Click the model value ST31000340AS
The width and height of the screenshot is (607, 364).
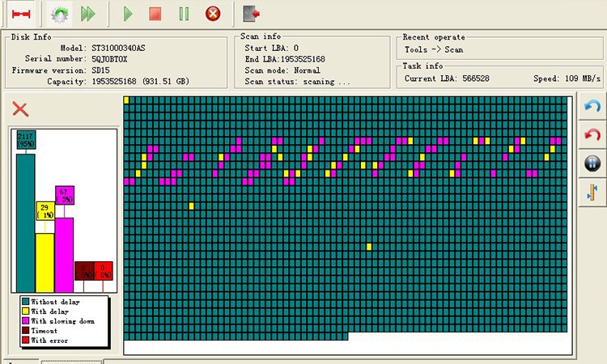(x=118, y=48)
